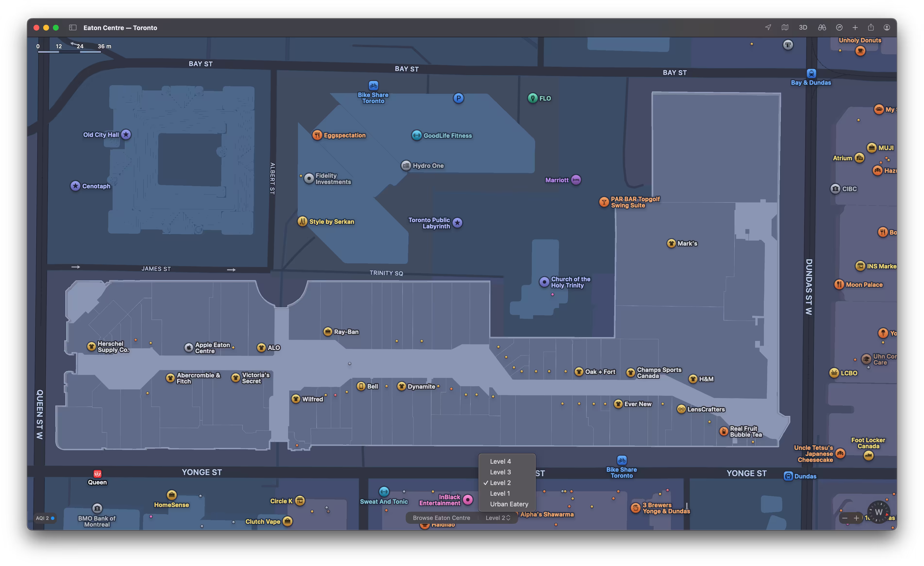Open the account profile icon
This screenshot has height=566, width=924.
(887, 27)
